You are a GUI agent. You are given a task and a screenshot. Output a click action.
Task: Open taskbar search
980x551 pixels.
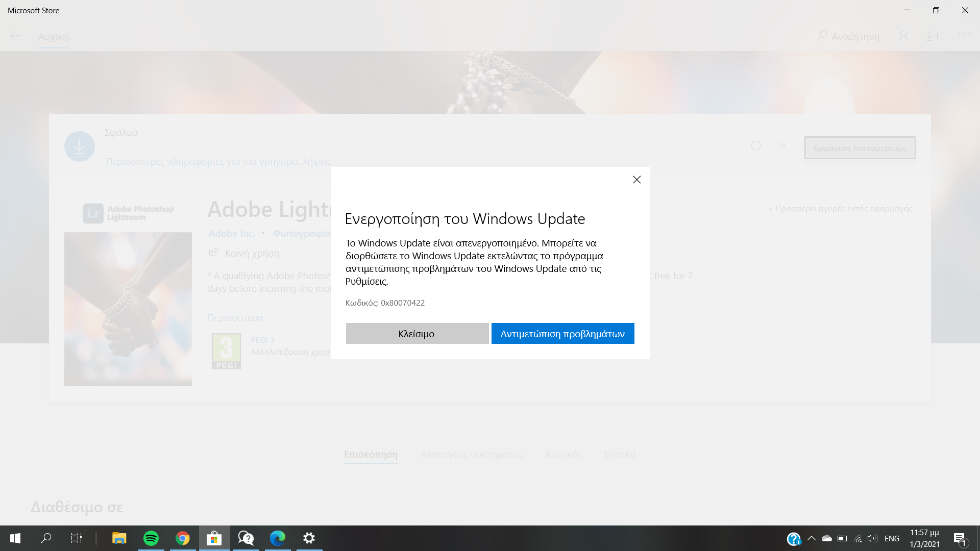tap(46, 538)
